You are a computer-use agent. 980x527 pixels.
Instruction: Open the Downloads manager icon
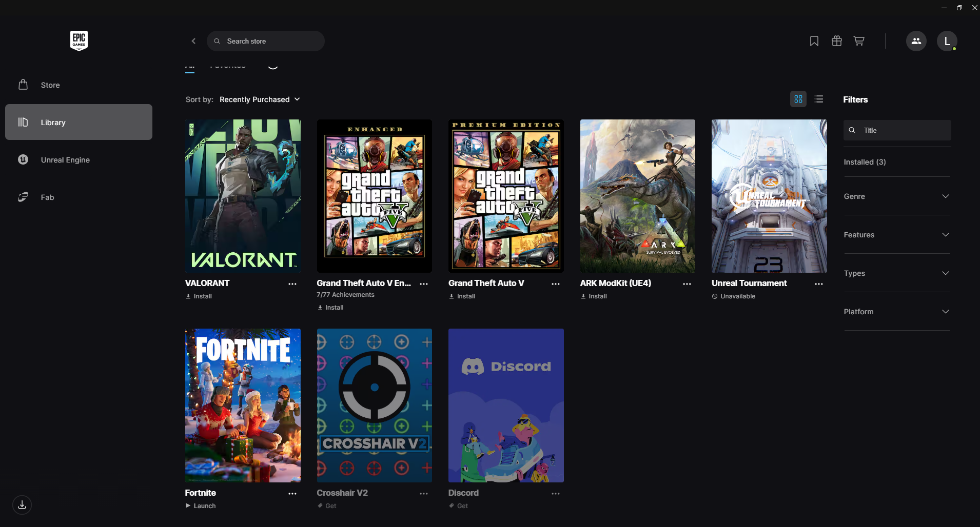(22, 504)
